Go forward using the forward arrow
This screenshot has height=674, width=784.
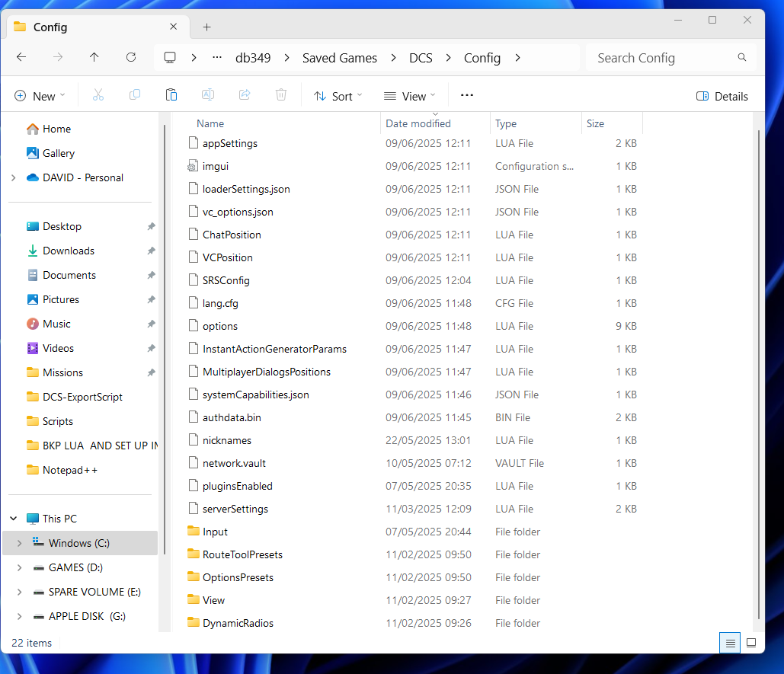point(58,57)
